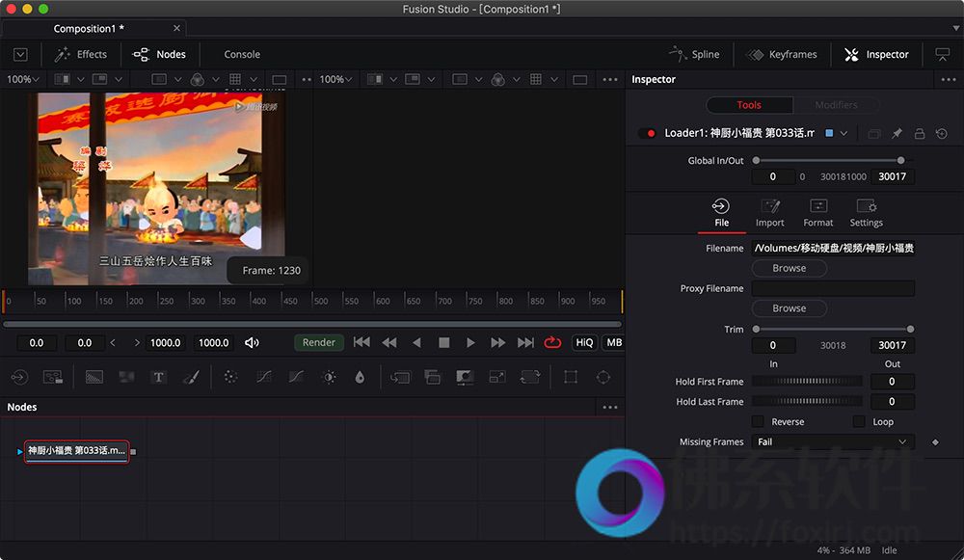Screen dimensions: 964x560
Task: Add the Blur tool (droplet icon)
Action: pos(360,377)
